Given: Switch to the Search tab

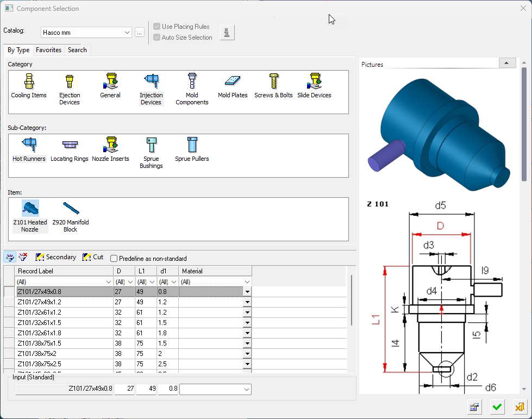Looking at the screenshot, I should pos(77,50).
